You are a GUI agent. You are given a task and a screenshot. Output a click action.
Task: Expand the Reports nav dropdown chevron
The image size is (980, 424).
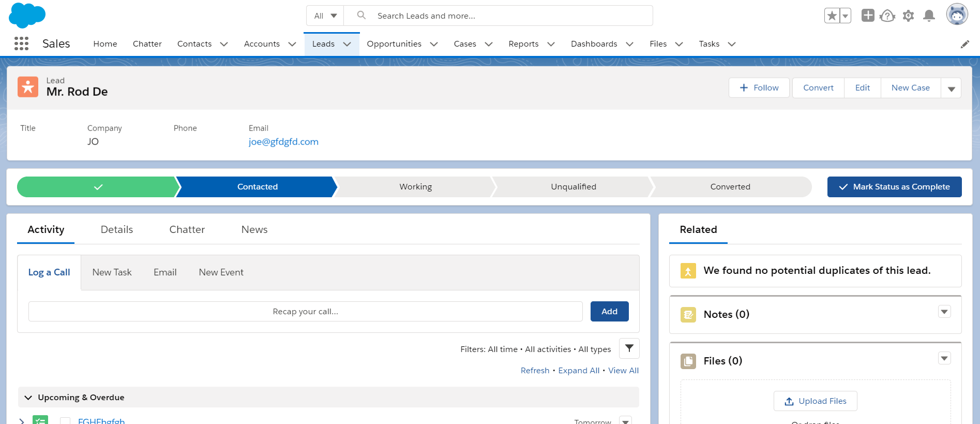[x=551, y=45]
